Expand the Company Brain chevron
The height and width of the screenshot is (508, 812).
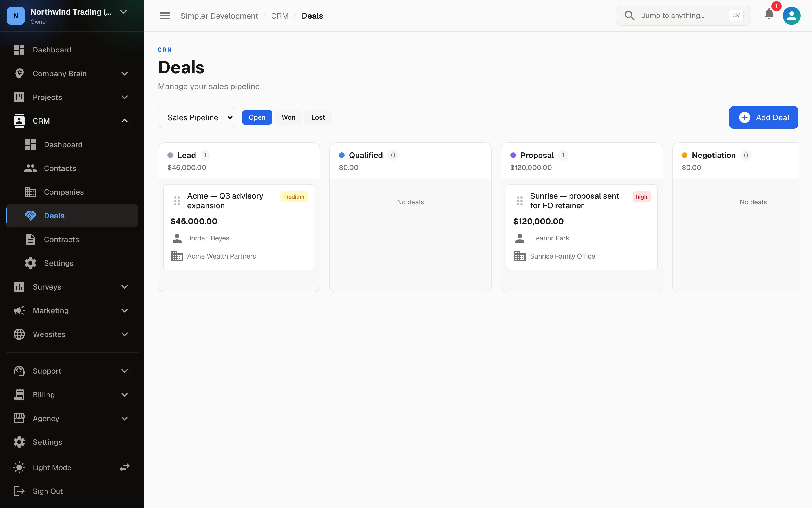pyautogui.click(x=125, y=73)
